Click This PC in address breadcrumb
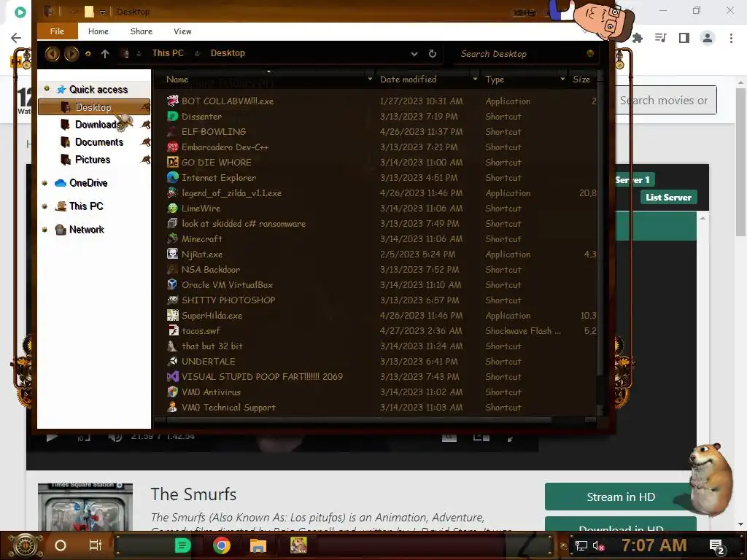This screenshot has width=747, height=560. [168, 53]
